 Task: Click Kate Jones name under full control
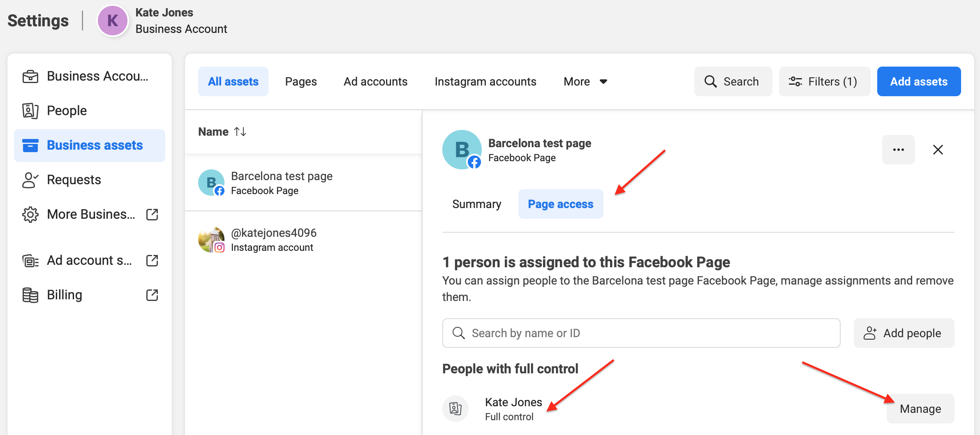513,402
